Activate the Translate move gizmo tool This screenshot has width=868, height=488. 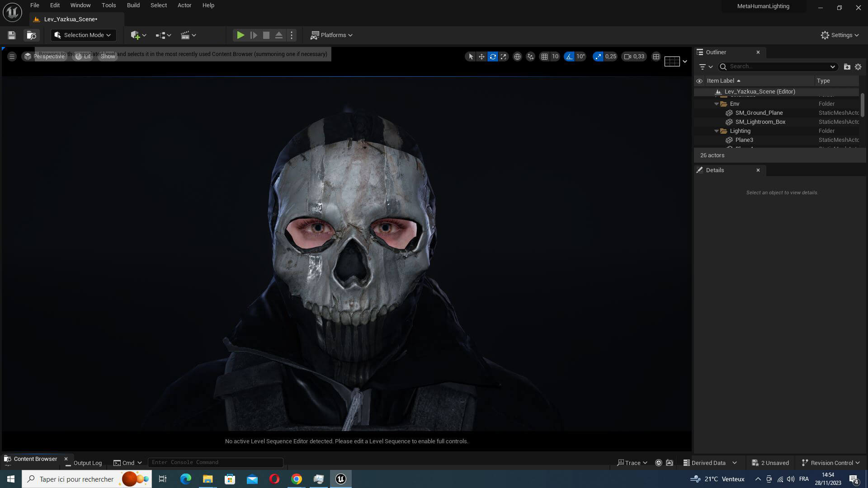481,56
